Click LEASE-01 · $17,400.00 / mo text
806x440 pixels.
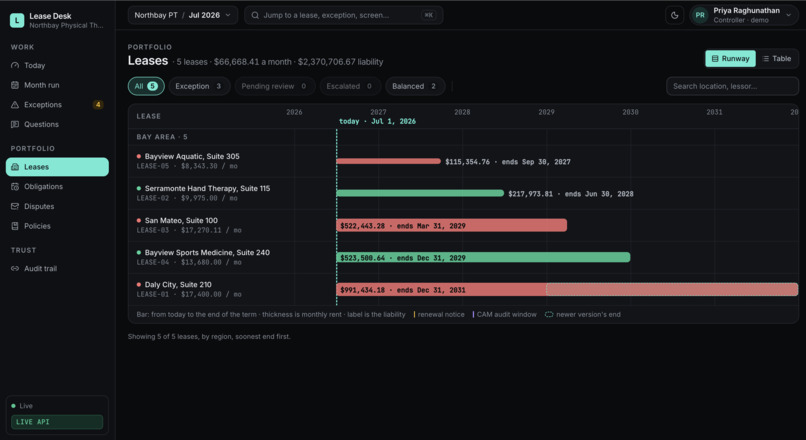coord(189,294)
